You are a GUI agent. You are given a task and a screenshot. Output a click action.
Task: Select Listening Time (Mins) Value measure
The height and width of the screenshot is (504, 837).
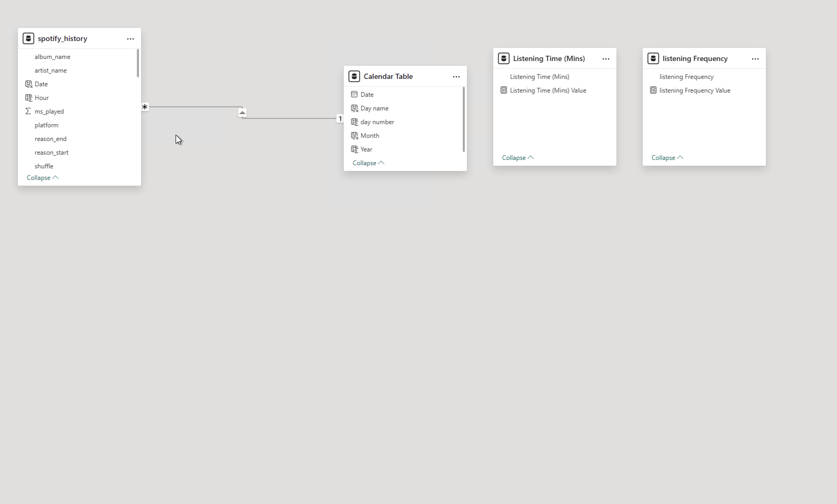(547, 90)
